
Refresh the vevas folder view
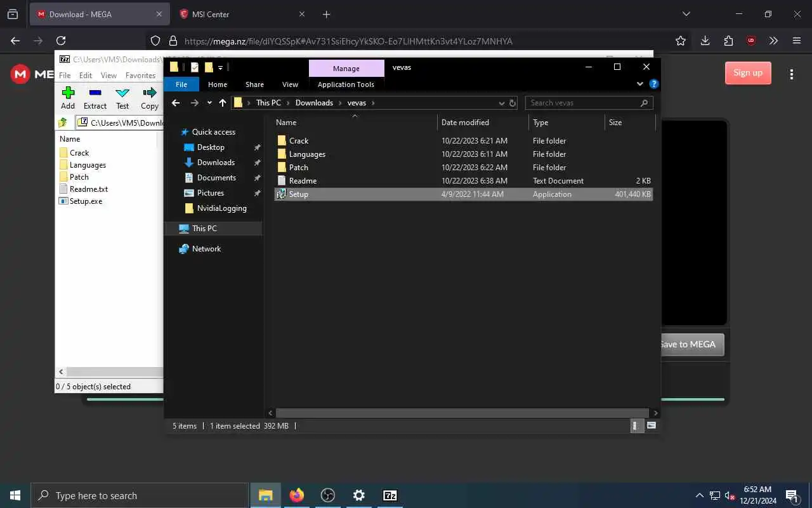(512, 103)
